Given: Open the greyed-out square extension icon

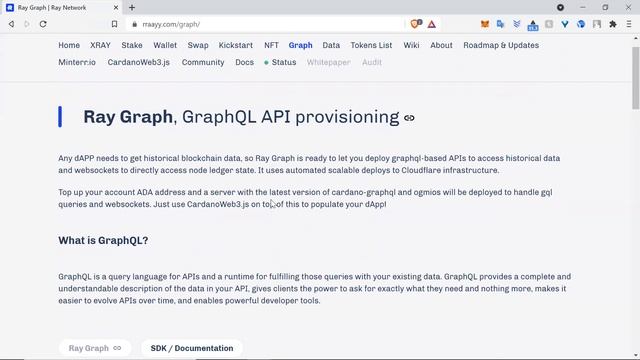Looking at the screenshot, I should pyautogui.click(x=549, y=24).
